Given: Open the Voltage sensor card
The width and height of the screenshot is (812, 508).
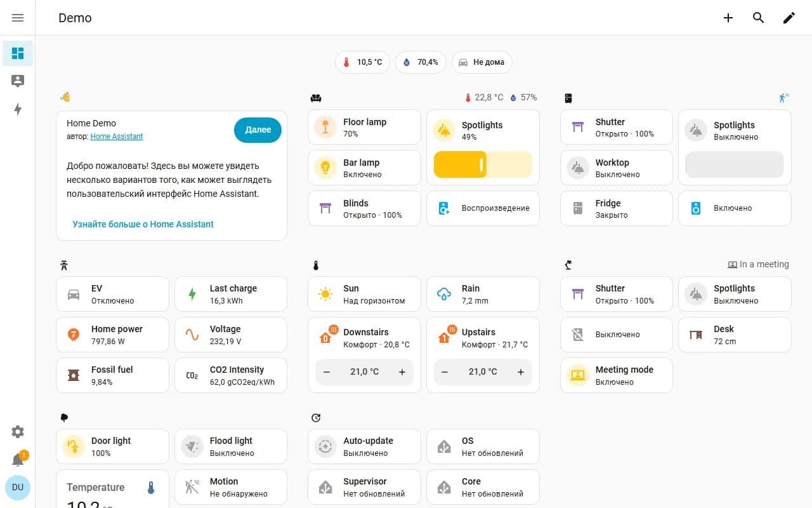Looking at the screenshot, I should coord(231,335).
